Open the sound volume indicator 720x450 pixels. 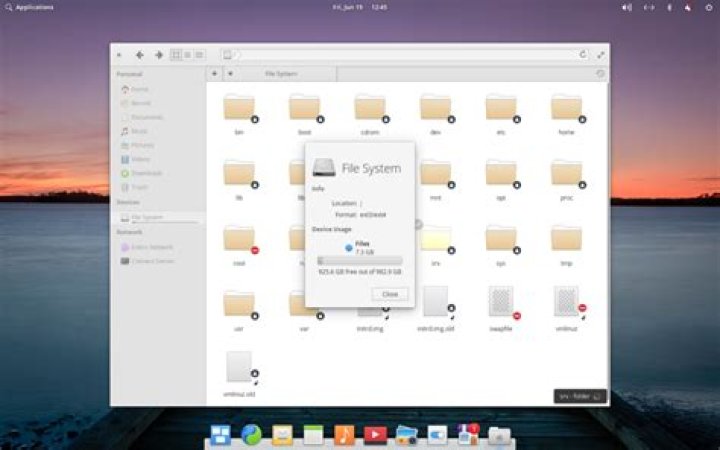click(x=627, y=7)
